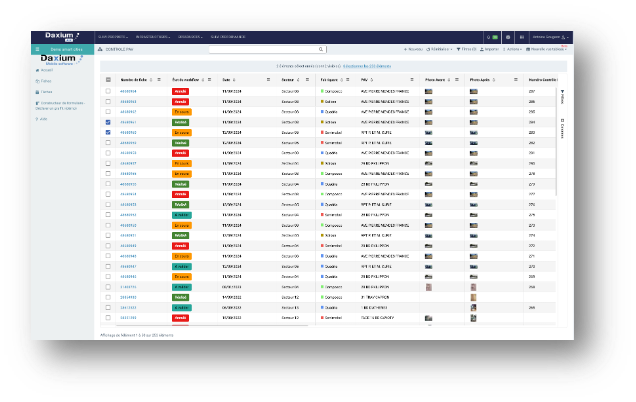The height and width of the screenshot is (402, 636).
Task: Open the Fiches item in sidebar
Action: tap(46, 80)
